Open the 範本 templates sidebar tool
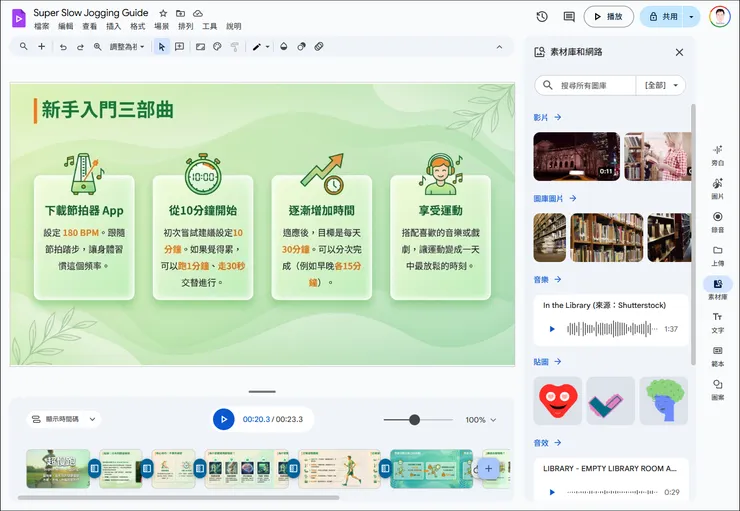The height and width of the screenshot is (511, 740). tap(717, 356)
